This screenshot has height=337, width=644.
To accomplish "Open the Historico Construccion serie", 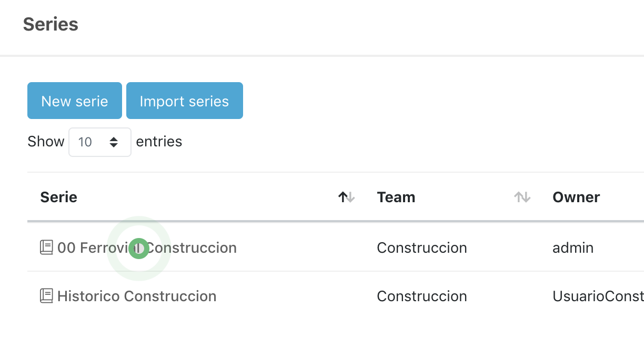I will click(x=137, y=296).
